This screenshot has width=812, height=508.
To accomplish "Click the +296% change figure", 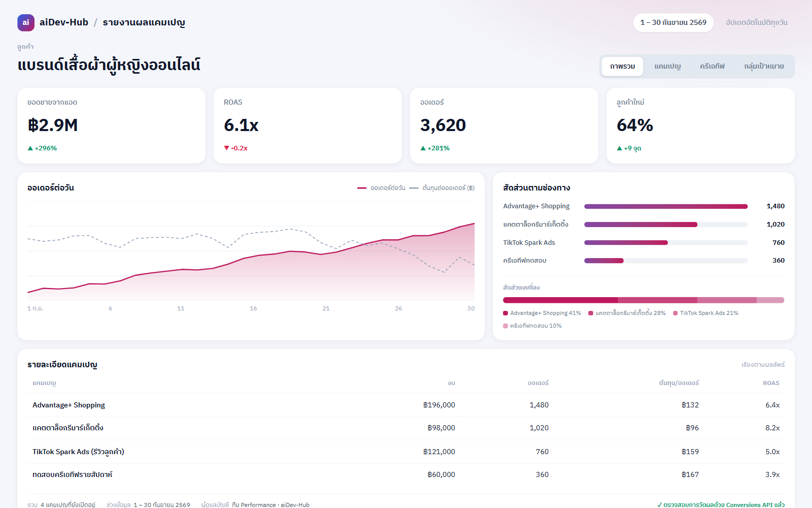I will tap(46, 148).
